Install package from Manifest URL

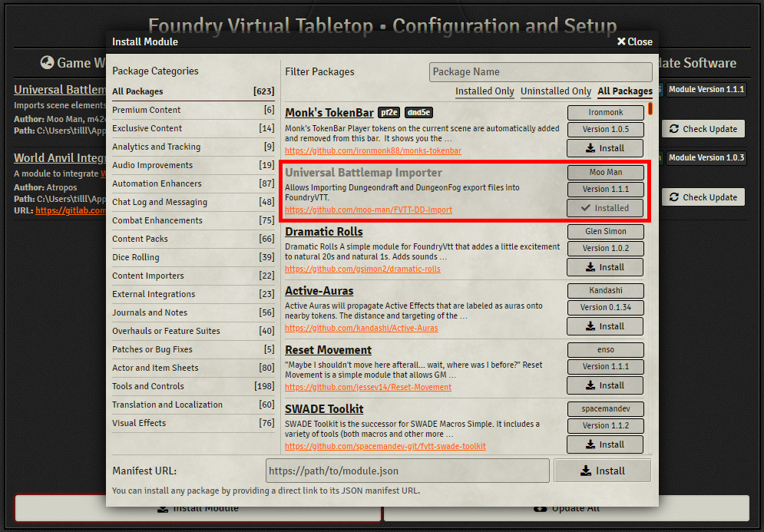pyautogui.click(x=602, y=471)
